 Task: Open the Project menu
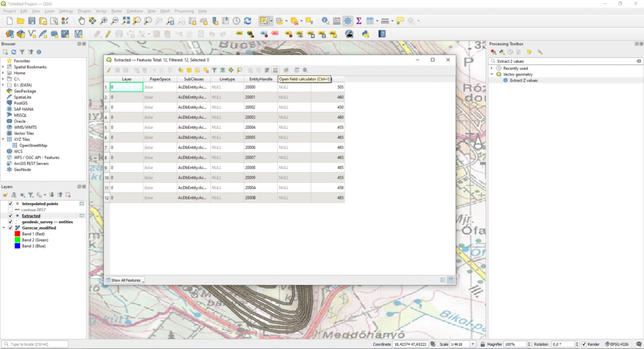[x=9, y=11]
